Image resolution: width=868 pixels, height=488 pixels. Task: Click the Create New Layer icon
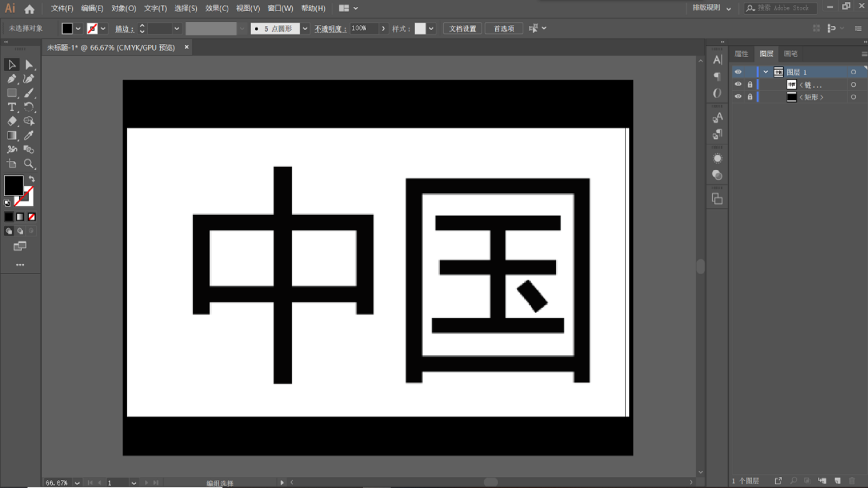837,481
